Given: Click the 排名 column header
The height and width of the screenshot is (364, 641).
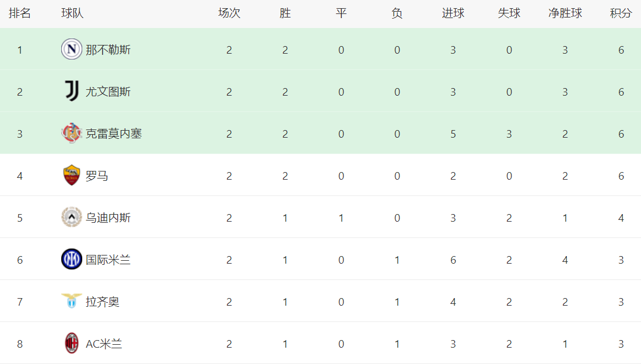Looking at the screenshot, I should tap(20, 13).
